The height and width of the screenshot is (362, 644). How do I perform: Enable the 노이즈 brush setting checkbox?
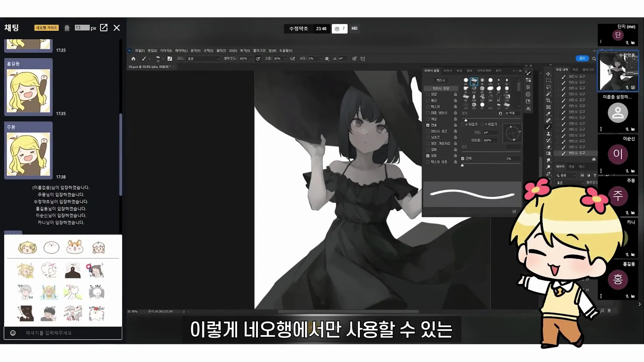[x=428, y=137]
